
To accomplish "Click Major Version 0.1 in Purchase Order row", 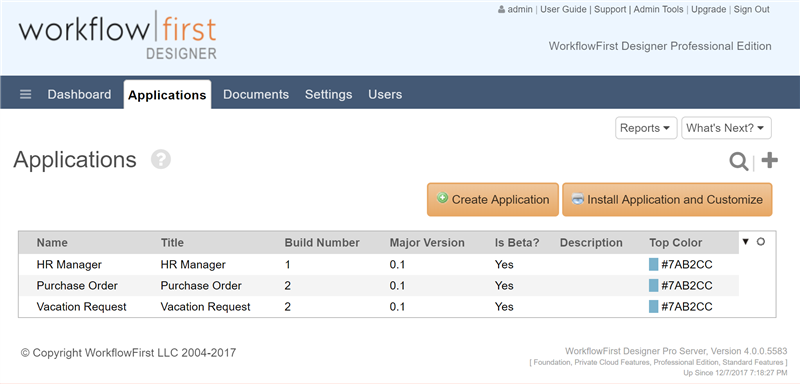I will [397, 286].
